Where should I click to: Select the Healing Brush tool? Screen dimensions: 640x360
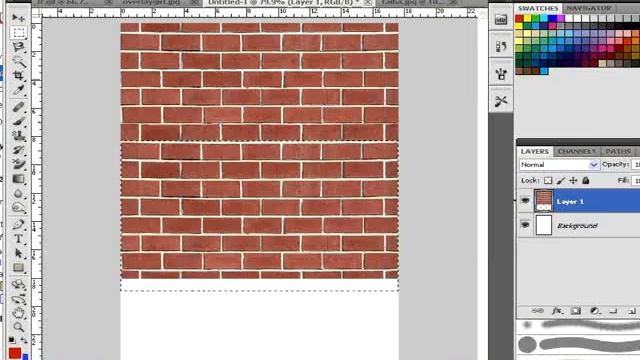tap(18, 107)
